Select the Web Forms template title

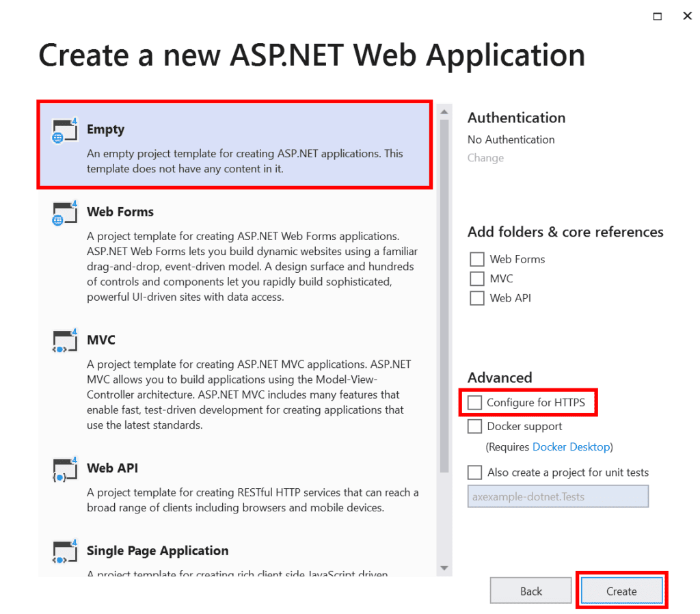pyautogui.click(x=120, y=212)
